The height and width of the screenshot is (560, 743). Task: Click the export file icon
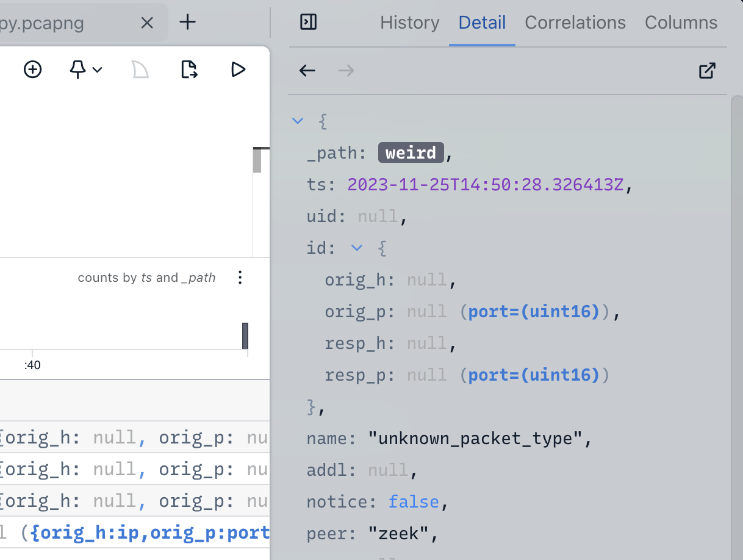[190, 70]
